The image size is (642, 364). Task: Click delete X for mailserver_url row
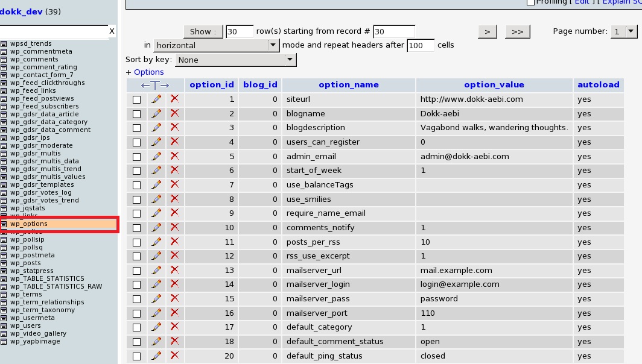coord(174,271)
